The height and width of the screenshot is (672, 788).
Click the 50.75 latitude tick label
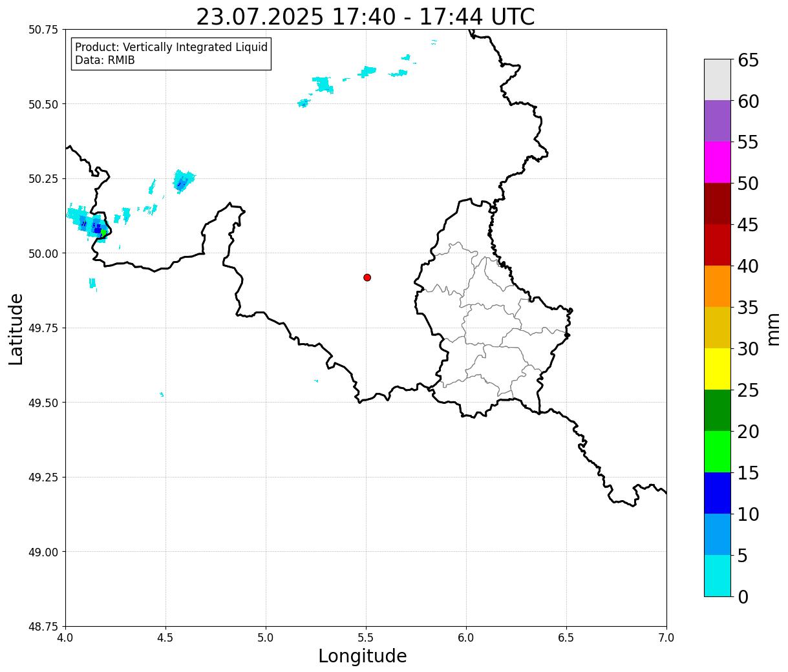point(43,30)
